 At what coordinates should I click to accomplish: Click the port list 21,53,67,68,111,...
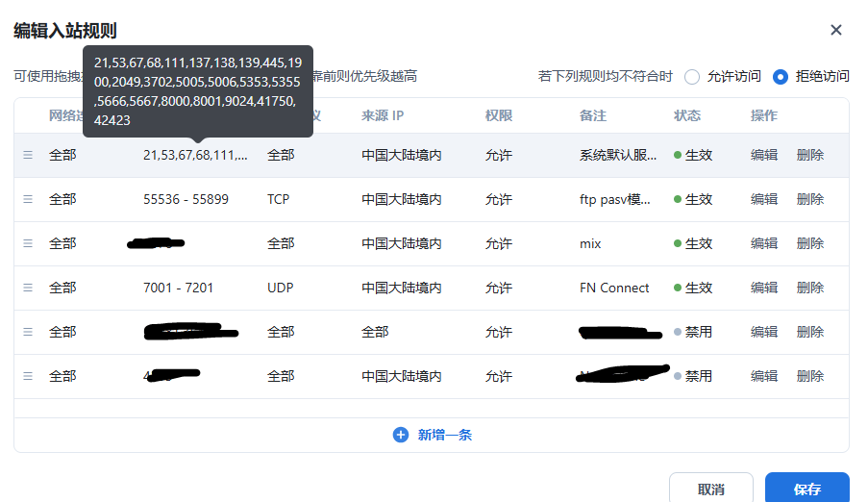tap(195, 155)
